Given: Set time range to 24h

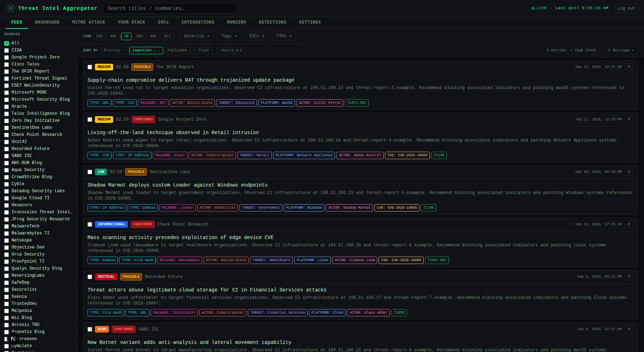Looking at the screenshot, I should coord(99,36).
